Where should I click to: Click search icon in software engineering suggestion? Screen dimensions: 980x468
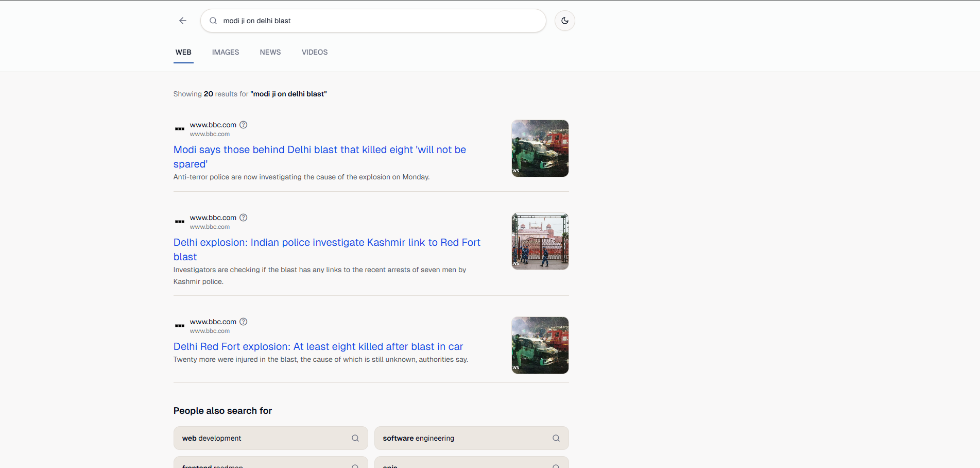556,438
